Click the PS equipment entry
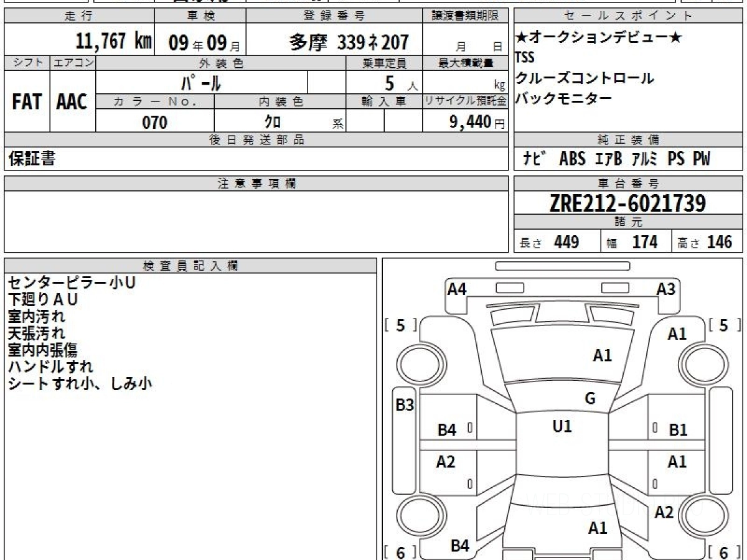This screenshot has height=560, width=747. tap(676, 159)
